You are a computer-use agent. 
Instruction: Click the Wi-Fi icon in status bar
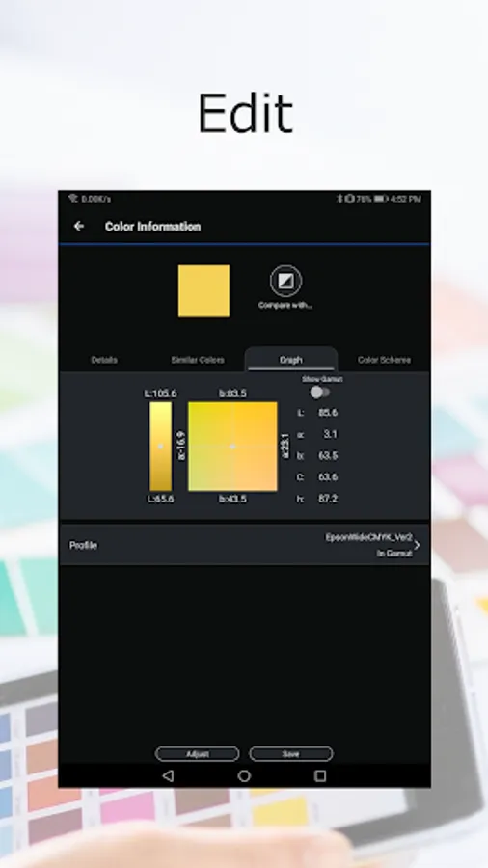point(73,198)
